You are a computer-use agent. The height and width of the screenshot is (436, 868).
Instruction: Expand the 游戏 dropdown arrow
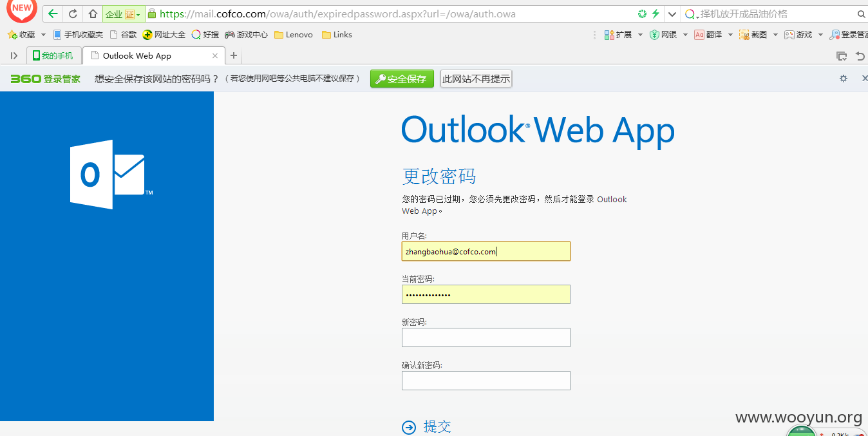[820, 35]
